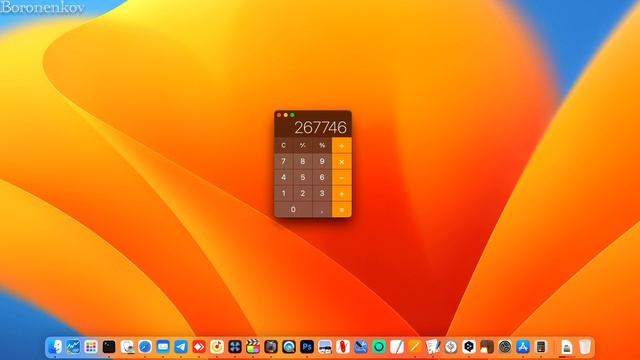Open the orange Pages-style pencil app
This screenshot has width=640, height=360.
click(x=415, y=347)
